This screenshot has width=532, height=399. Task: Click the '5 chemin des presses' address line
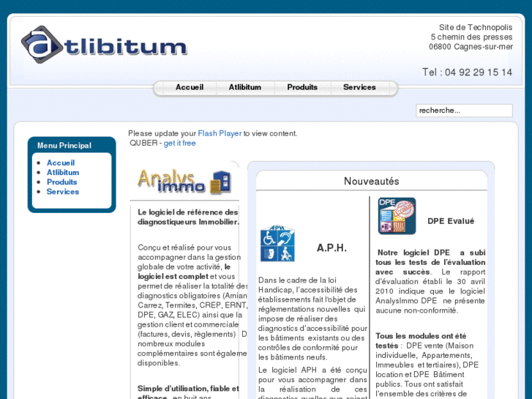[x=471, y=37]
